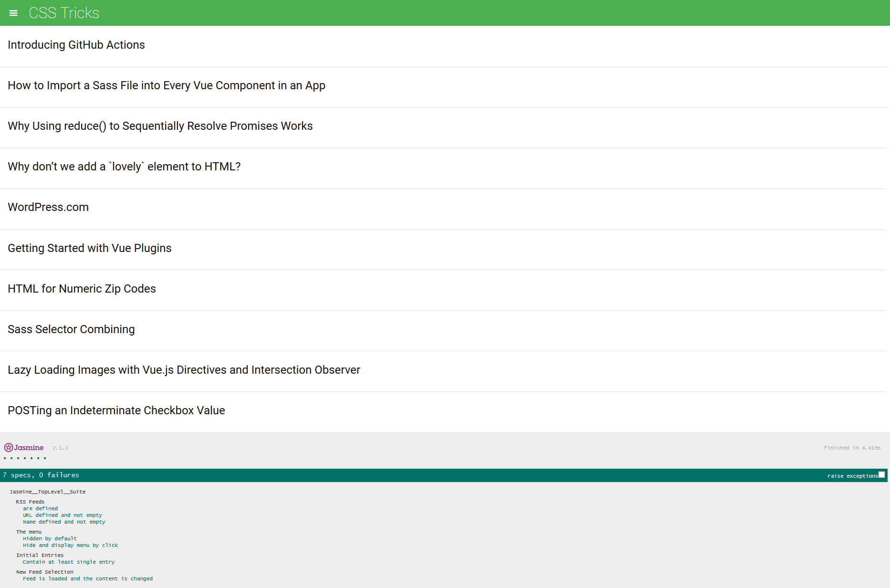Click the Jasmine__TopLevel__Suite link

[48, 492]
